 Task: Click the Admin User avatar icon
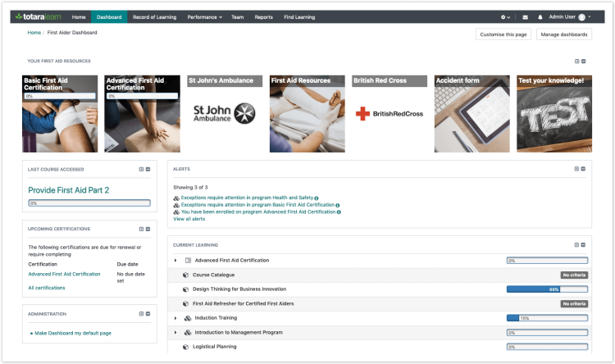pos(582,17)
